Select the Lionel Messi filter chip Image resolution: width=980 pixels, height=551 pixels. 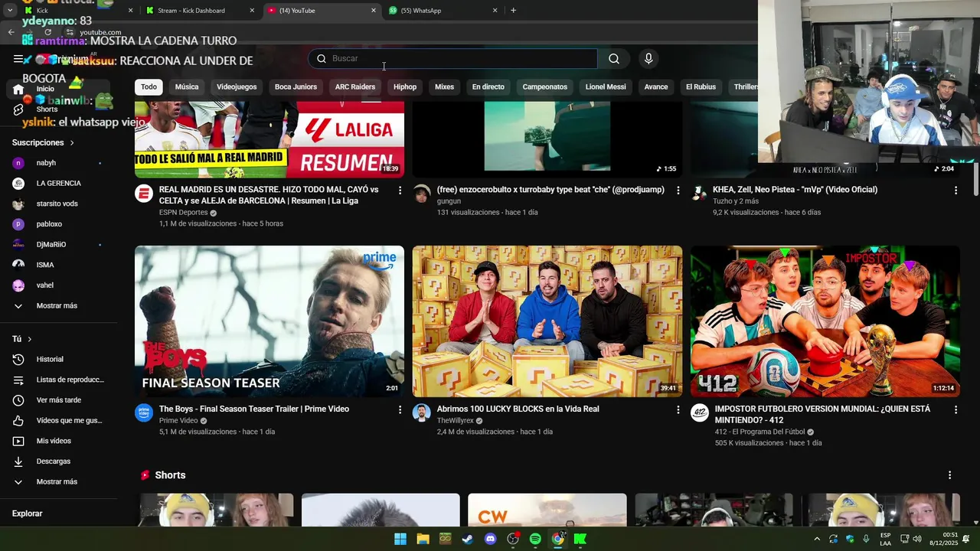(606, 86)
